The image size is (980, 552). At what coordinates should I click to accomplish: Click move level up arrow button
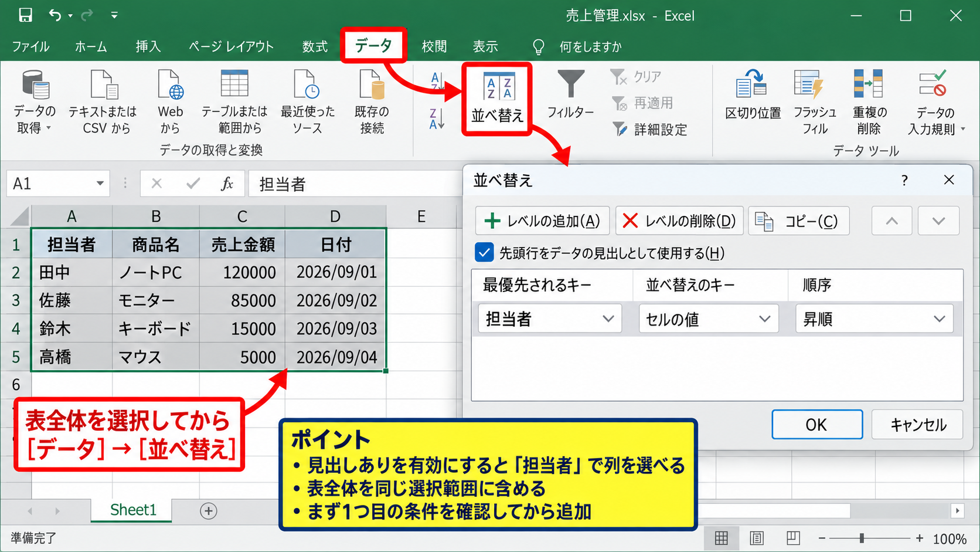tap(892, 221)
